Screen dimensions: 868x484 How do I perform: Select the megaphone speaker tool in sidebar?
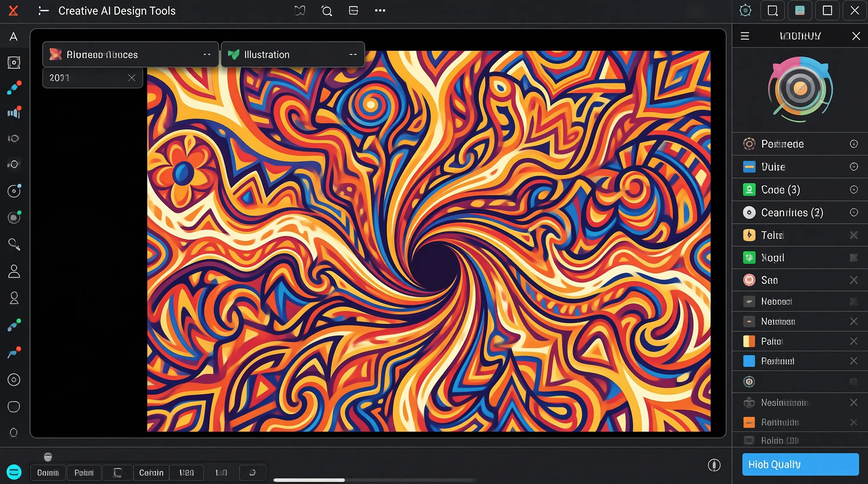pyautogui.click(x=14, y=112)
